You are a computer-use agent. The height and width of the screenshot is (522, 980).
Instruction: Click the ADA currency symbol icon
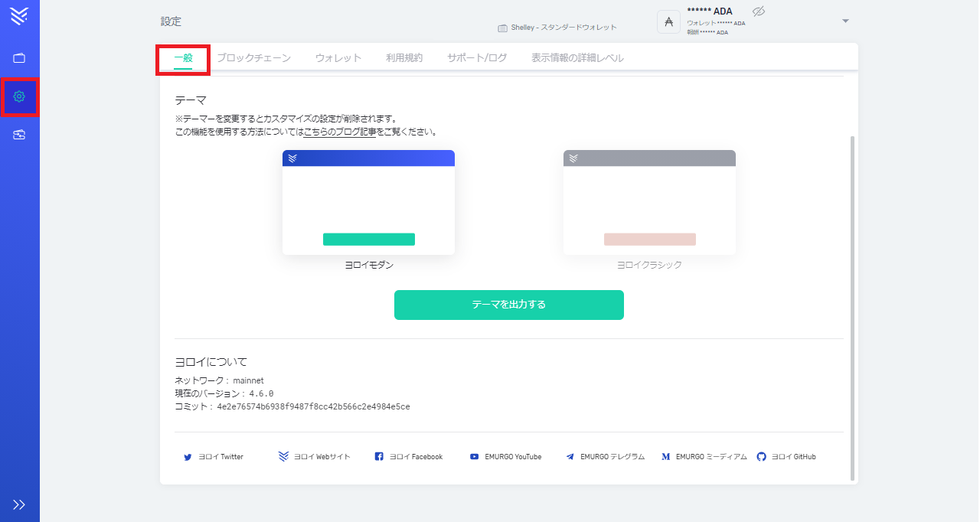tap(668, 21)
